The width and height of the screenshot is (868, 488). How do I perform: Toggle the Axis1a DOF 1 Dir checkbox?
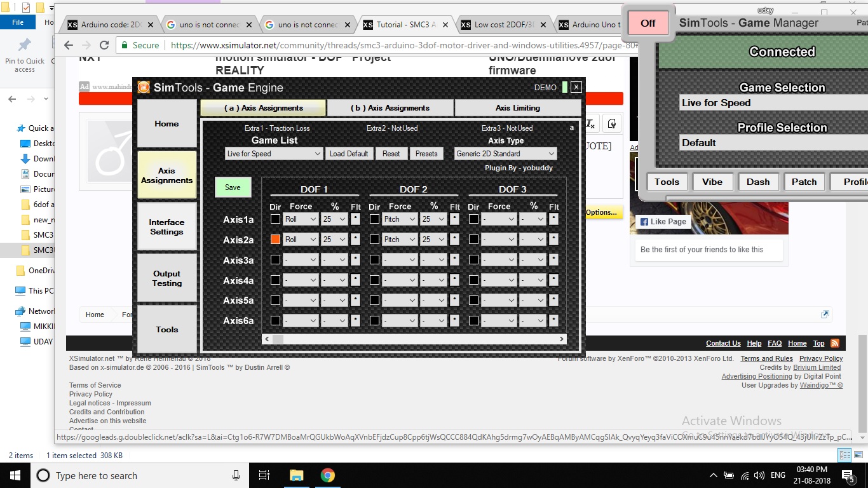[x=275, y=219]
